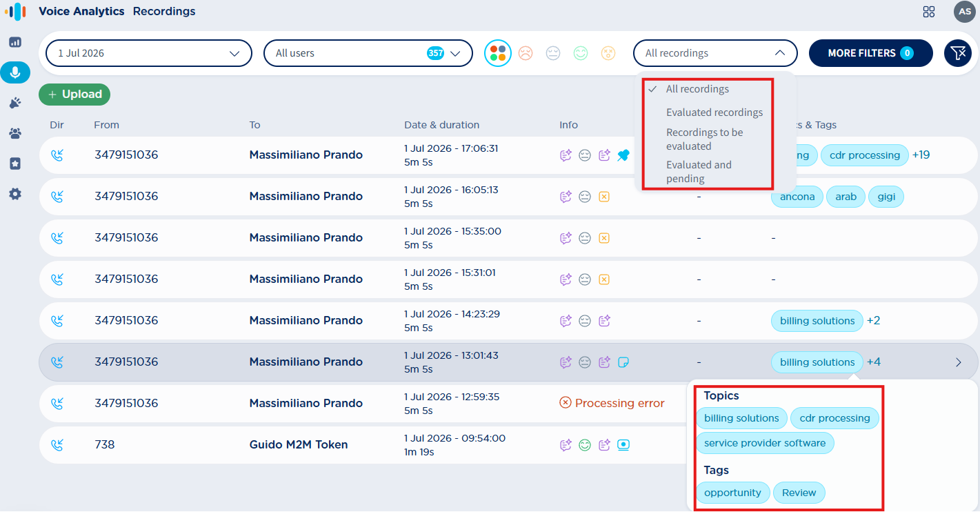Open the users group sidebar icon
980x512 pixels.
tap(15, 133)
